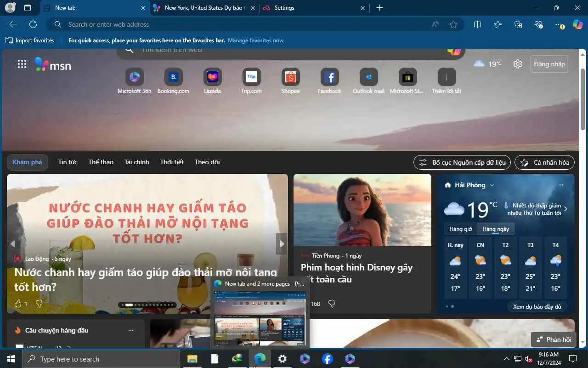
Task: Open the tab actions menu icon
Action: [28, 8]
